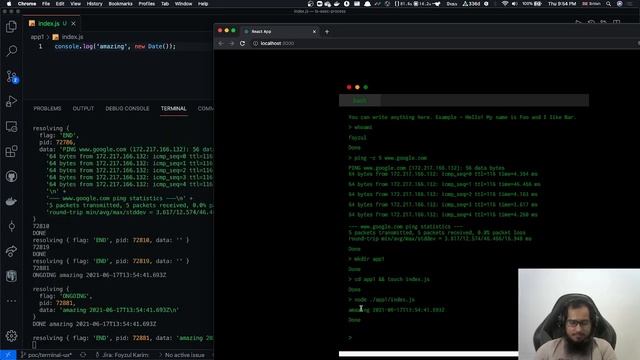Click the remote window indicator in status bar
Viewport: 640px width, 360px height.
pyautogui.click(x=8, y=355)
